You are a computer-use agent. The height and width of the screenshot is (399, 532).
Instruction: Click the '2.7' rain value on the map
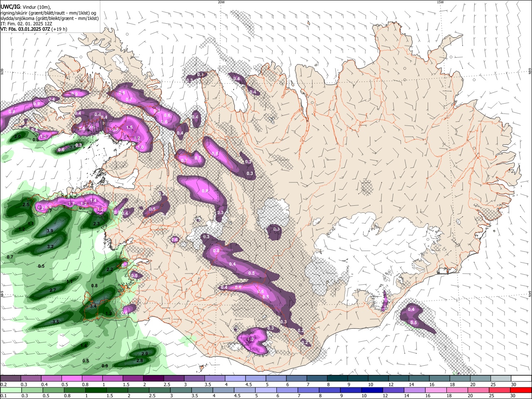point(53,290)
